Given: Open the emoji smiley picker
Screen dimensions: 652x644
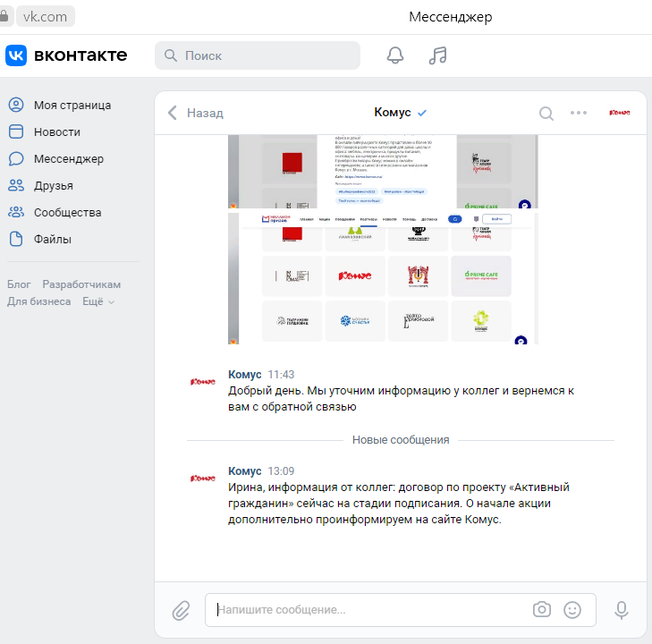Looking at the screenshot, I should pos(572,610).
